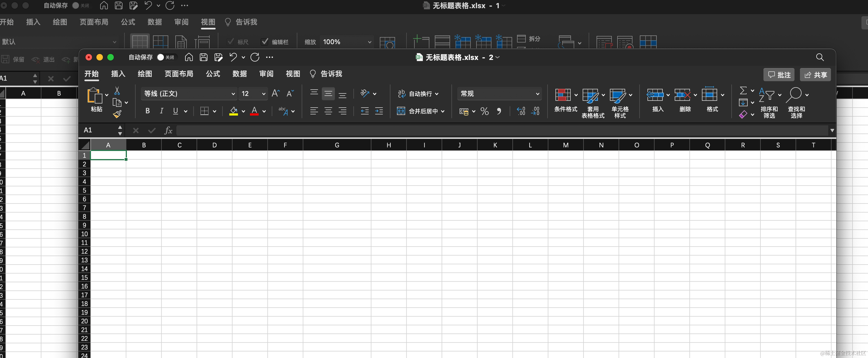Top align cell contents
The image size is (868, 358).
click(314, 93)
